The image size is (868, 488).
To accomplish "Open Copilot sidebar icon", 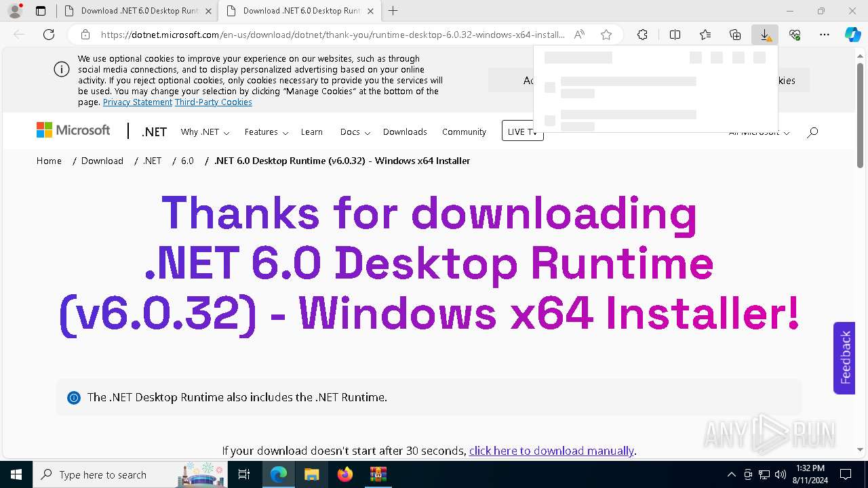I will [853, 35].
